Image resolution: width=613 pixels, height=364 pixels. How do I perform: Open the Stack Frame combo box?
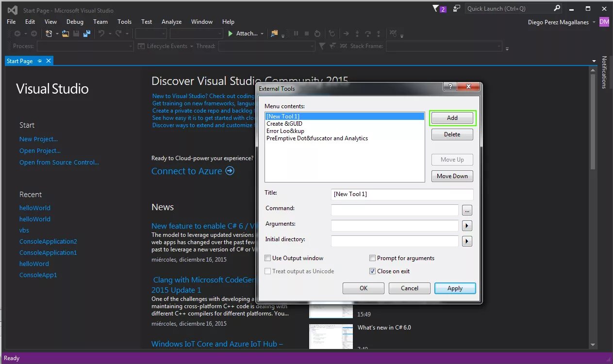[444, 46]
